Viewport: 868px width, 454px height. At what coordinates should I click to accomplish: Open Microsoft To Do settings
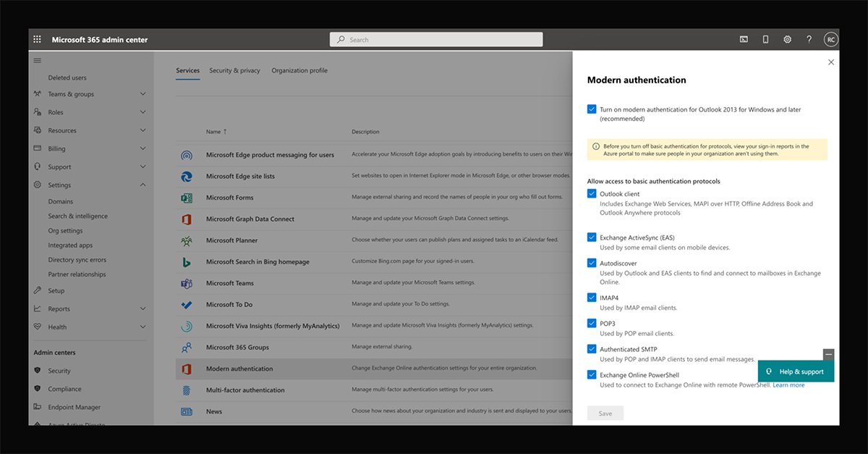(187, 304)
